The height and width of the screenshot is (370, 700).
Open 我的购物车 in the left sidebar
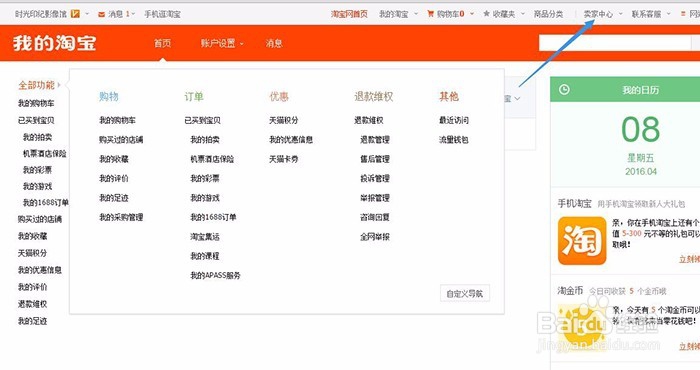coord(36,104)
